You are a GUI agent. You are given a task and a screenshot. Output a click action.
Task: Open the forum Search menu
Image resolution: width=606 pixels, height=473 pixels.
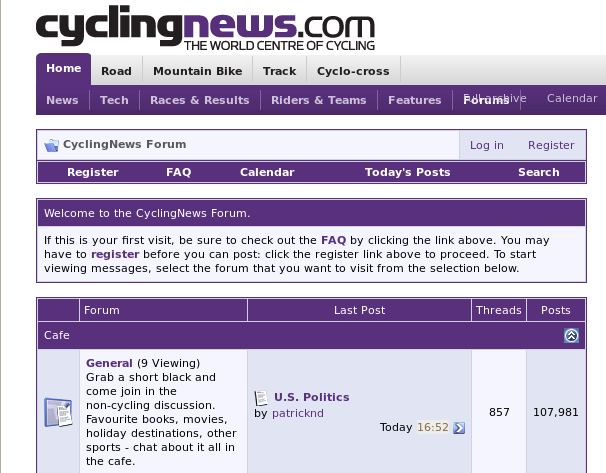[x=539, y=172]
